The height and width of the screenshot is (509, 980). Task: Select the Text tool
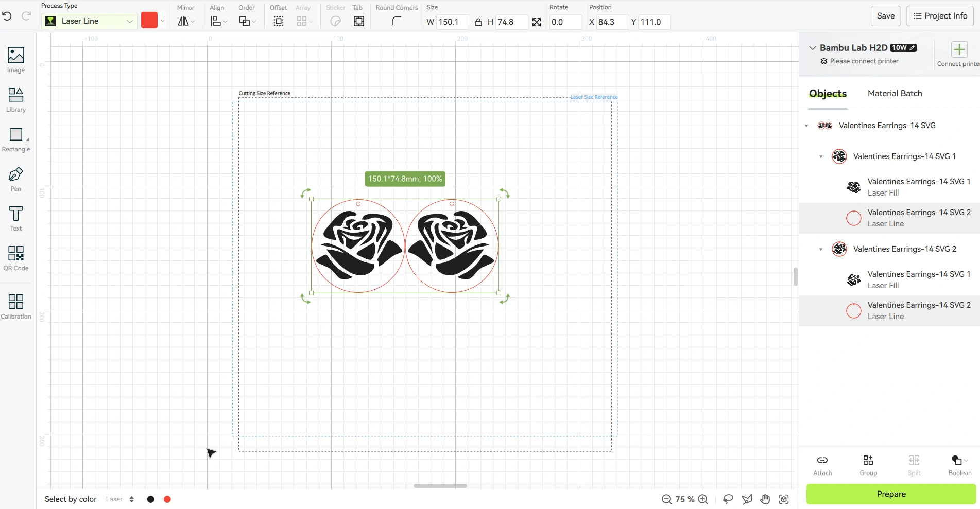(x=16, y=219)
